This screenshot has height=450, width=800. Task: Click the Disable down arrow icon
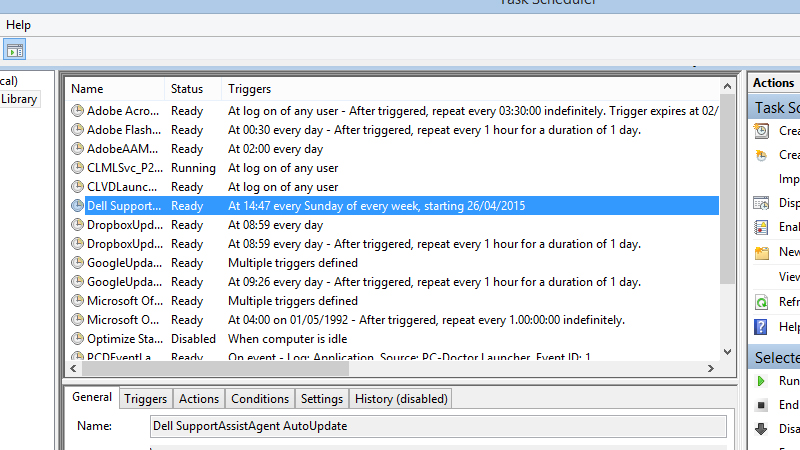click(x=761, y=429)
